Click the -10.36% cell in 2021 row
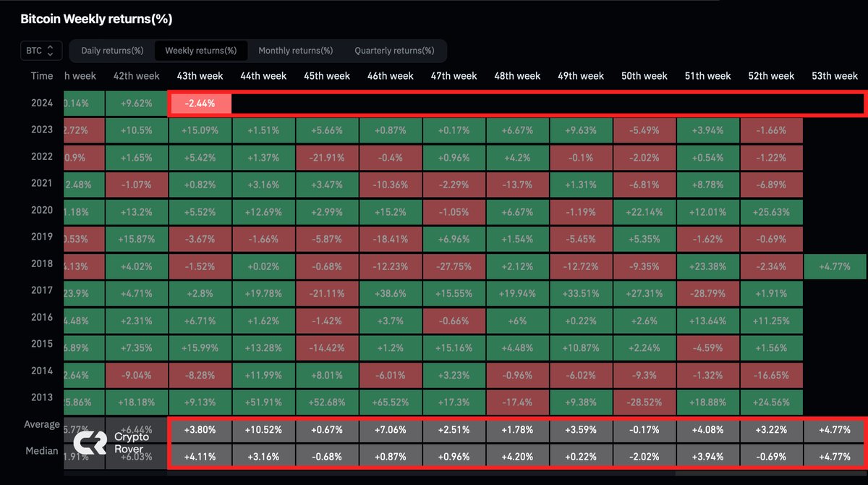This screenshot has width=868, height=485. (391, 184)
